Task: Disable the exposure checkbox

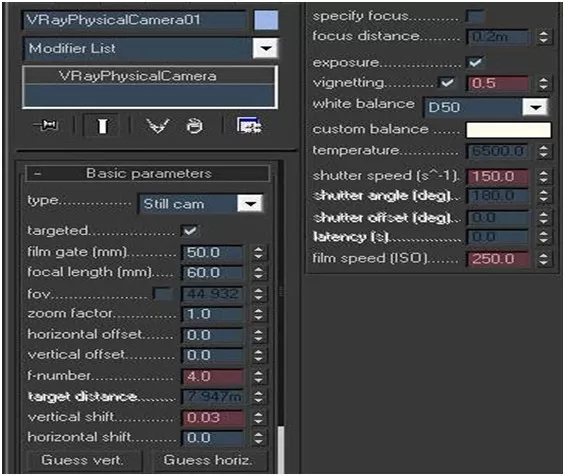Action: click(x=475, y=62)
